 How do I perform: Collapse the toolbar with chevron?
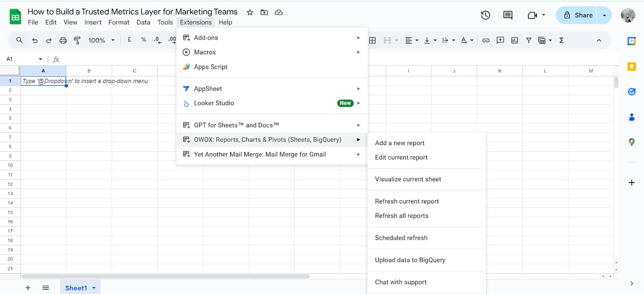click(x=599, y=41)
